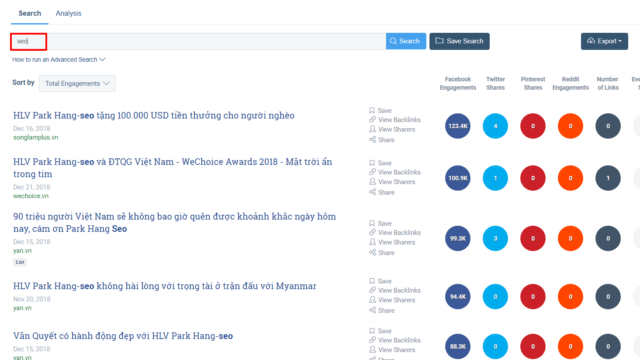View Backlinks for the songlamplus.vn article
Viewport: 640px width, 360px height.
pyautogui.click(x=395, y=120)
